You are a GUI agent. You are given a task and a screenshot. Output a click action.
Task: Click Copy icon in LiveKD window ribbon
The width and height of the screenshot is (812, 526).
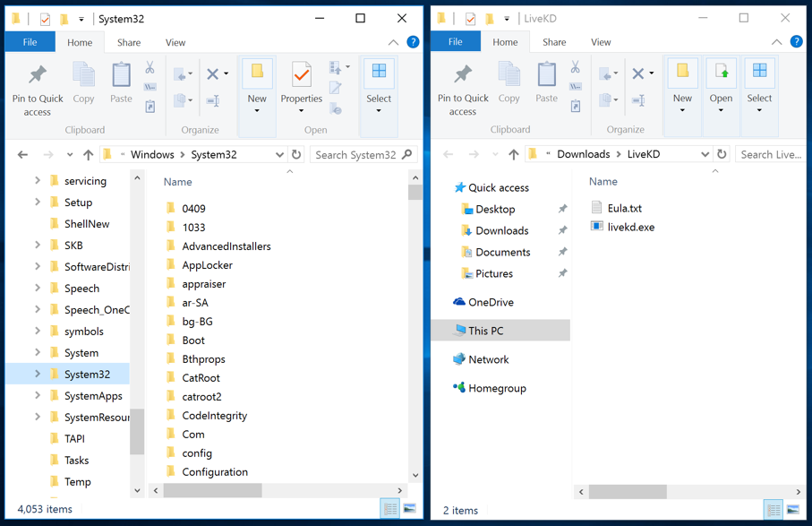(509, 82)
